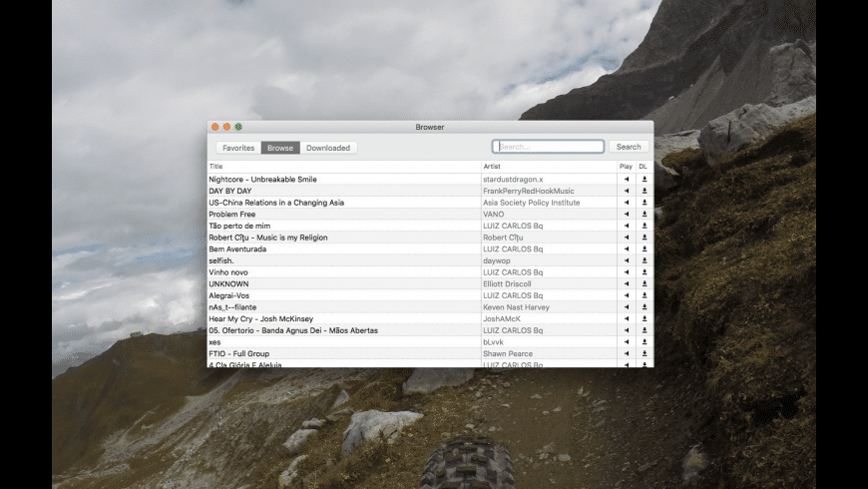Click the DL column header
The image size is (868, 489).
click(x=644, y=166)
